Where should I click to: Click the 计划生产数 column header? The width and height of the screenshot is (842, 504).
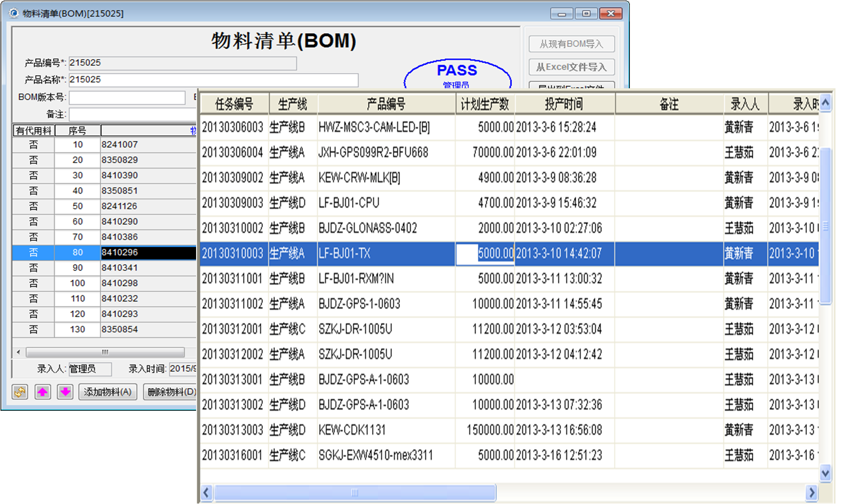tap(485, 104)
